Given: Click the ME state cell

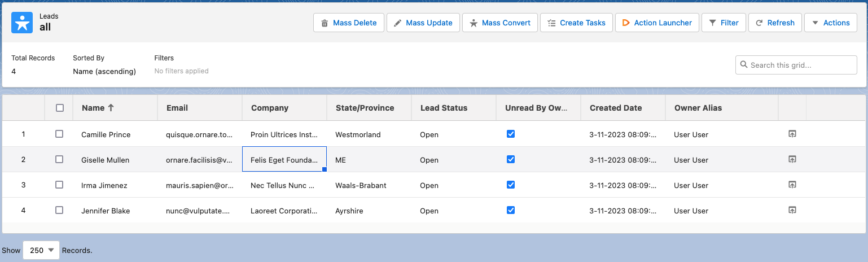Looking at the screenshot, I should (369, 160).
